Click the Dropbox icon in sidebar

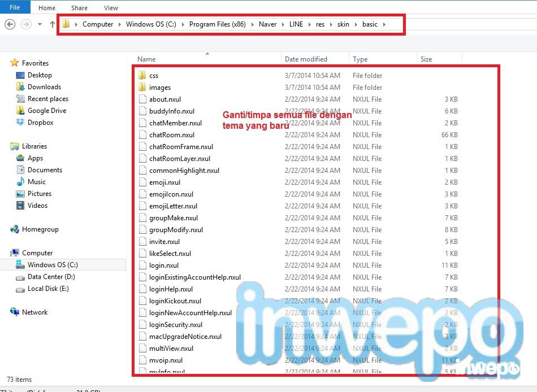(20, 122)
